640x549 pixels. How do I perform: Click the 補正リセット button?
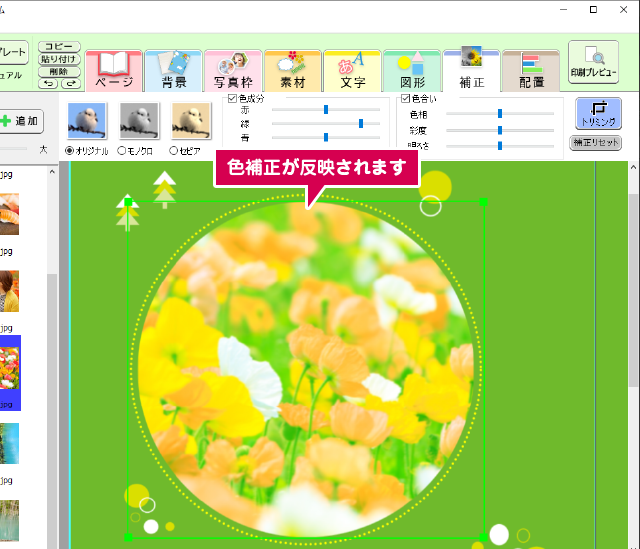click(596, 143)
